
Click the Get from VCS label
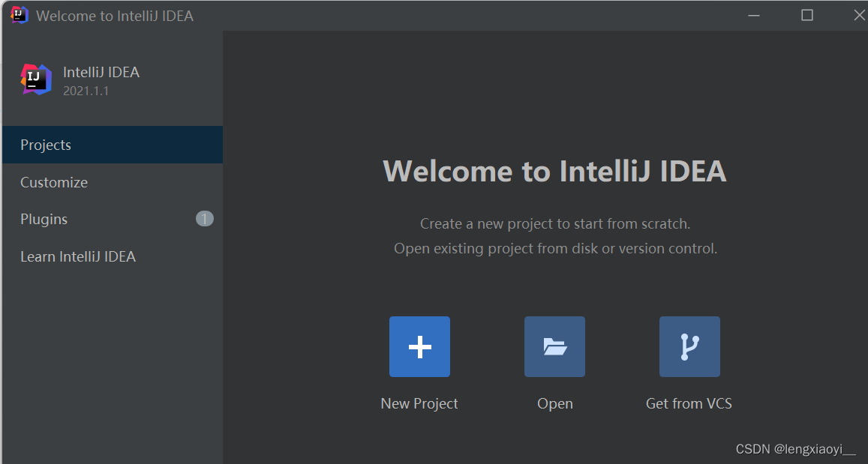coord(689,404)
